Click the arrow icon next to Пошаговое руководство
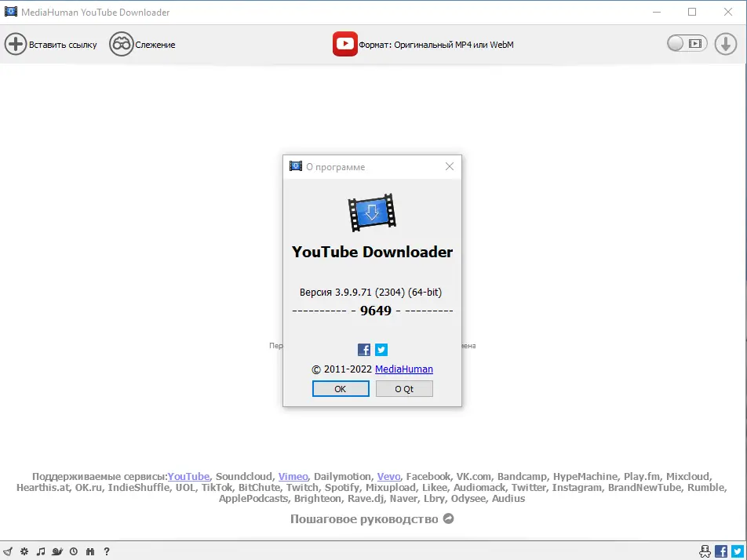The image size is (747, 560). [448, 518]
